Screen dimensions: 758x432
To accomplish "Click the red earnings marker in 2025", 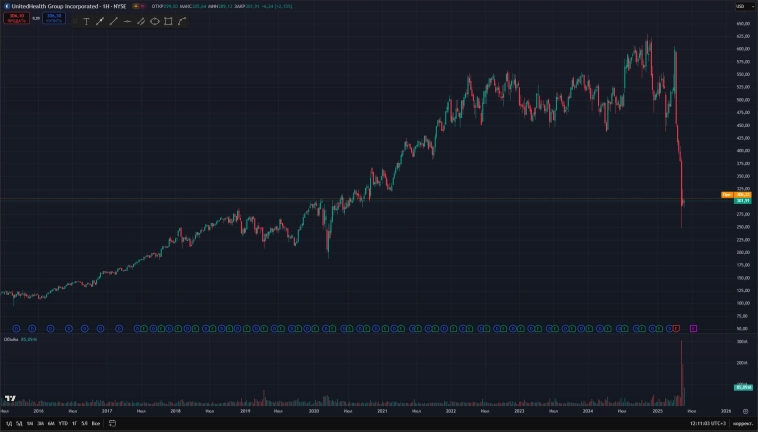I will (676, 329).
